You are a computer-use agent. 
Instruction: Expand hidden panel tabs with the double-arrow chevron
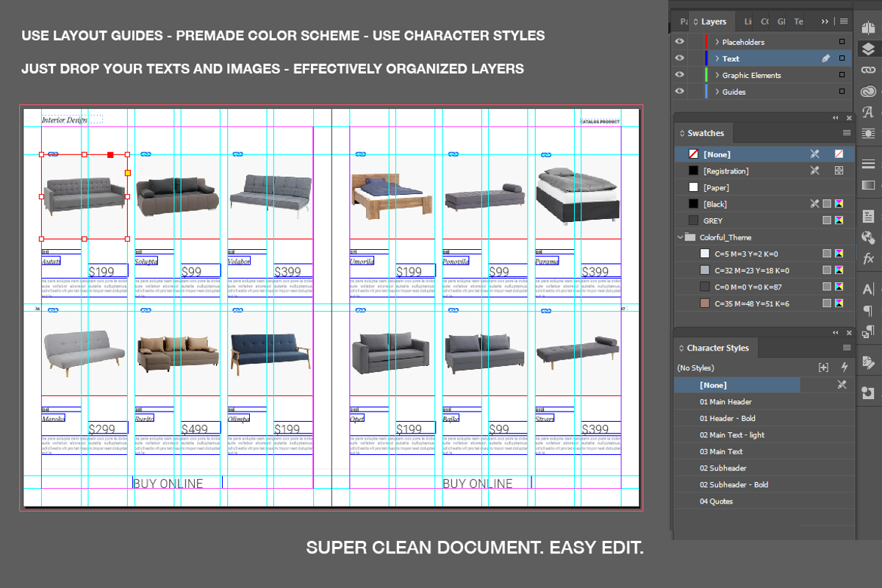pos(824,21)
